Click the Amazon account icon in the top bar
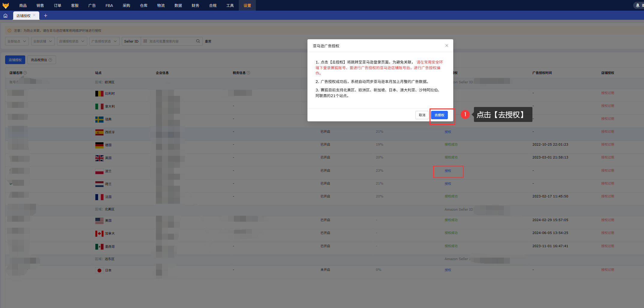The image size is (644, 308). pyautogui.click(x=637, y=5)
